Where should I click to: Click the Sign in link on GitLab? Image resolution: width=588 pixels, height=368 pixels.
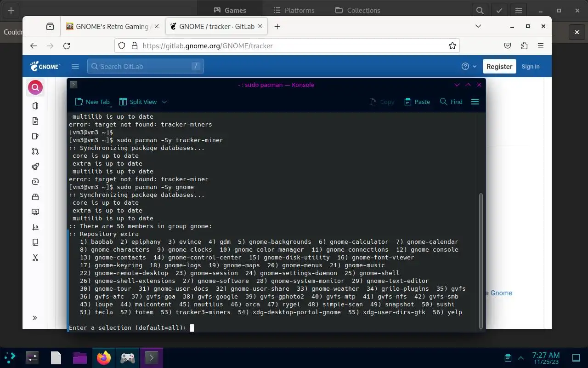click(531, 66)
